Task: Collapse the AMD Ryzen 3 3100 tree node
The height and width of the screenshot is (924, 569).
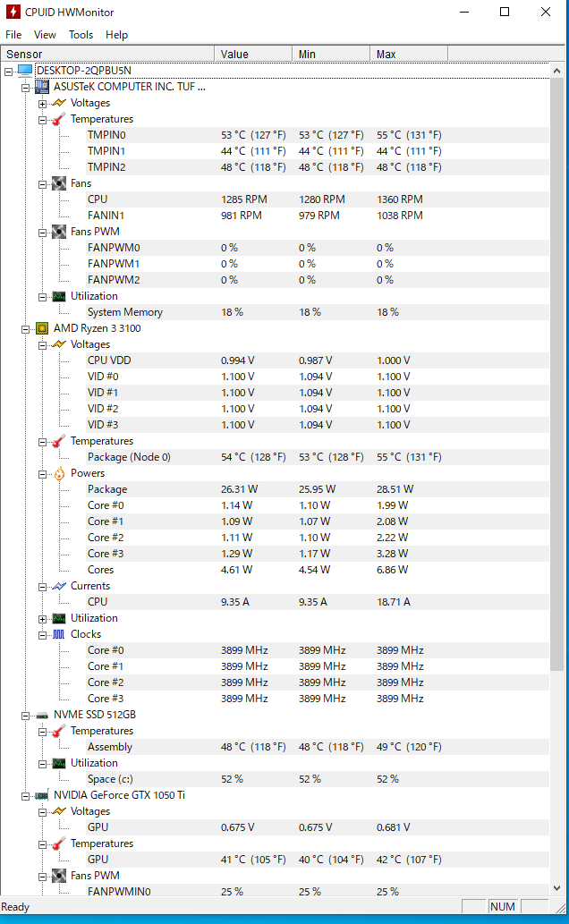Action: [x=26, y=328]
